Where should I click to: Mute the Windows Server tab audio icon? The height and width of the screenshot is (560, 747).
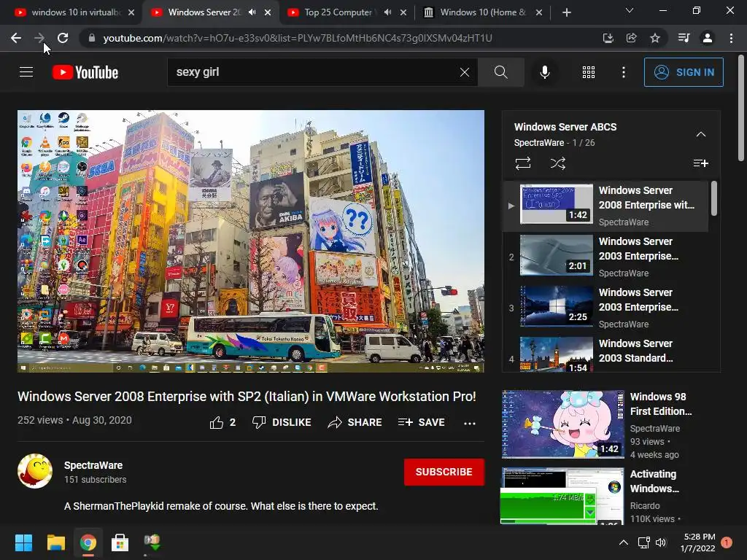click(252, 12)
